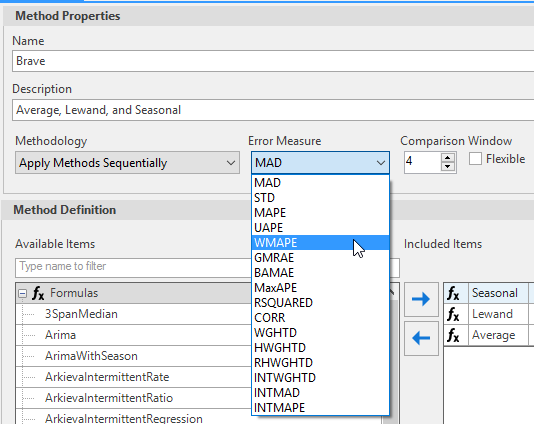
Task: Select Average in Included Items
Action: click(x=493, y=335)
